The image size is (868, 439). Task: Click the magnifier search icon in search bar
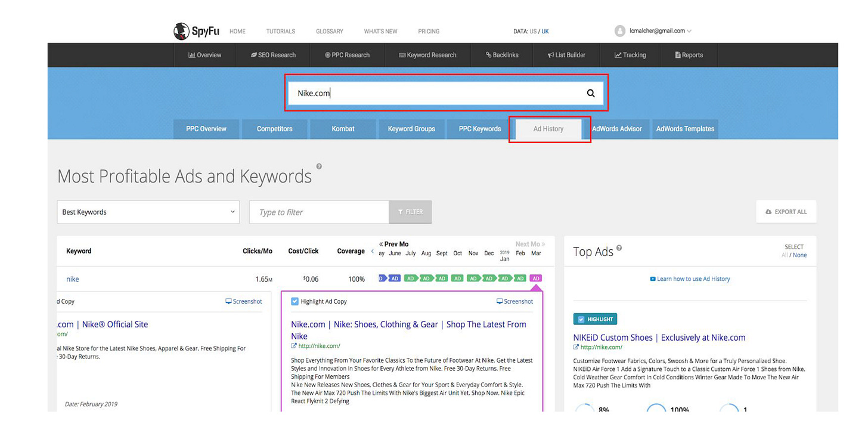pyautogui.click(x=591, y=93)
